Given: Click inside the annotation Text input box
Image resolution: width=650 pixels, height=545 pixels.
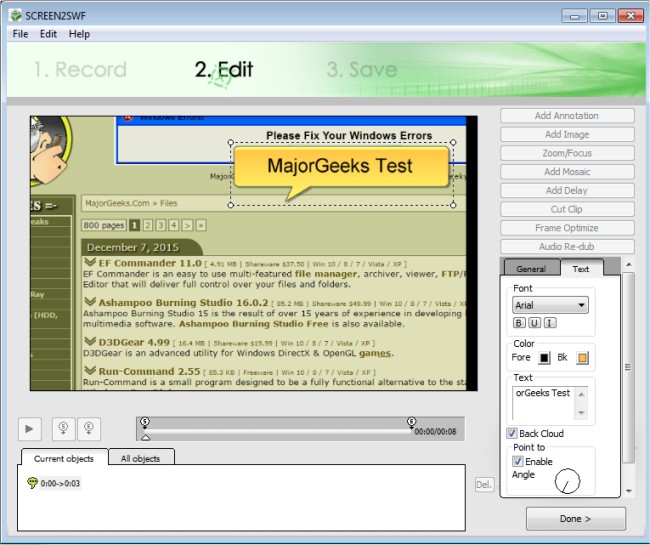Looking at the screenshot, I should coord(543,403).
